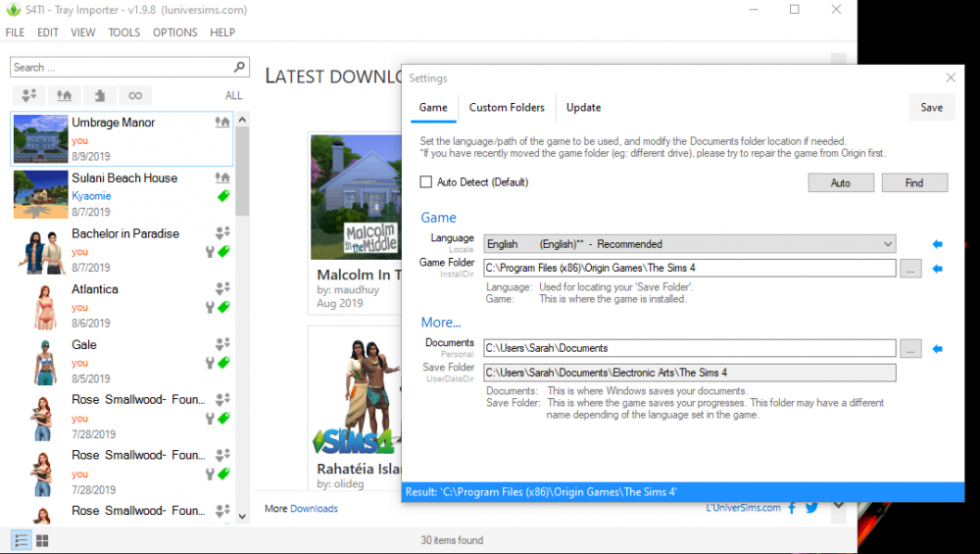Reset Documents path with blue arrow
980x554 pixels.
[937, 349]
